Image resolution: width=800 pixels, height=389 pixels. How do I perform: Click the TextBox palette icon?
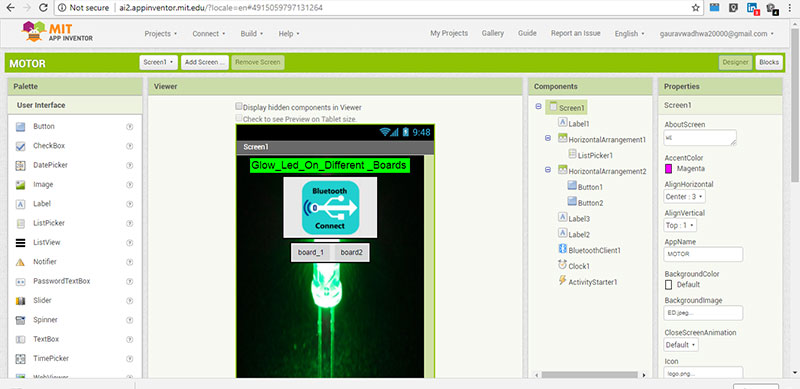click(20, 339)
